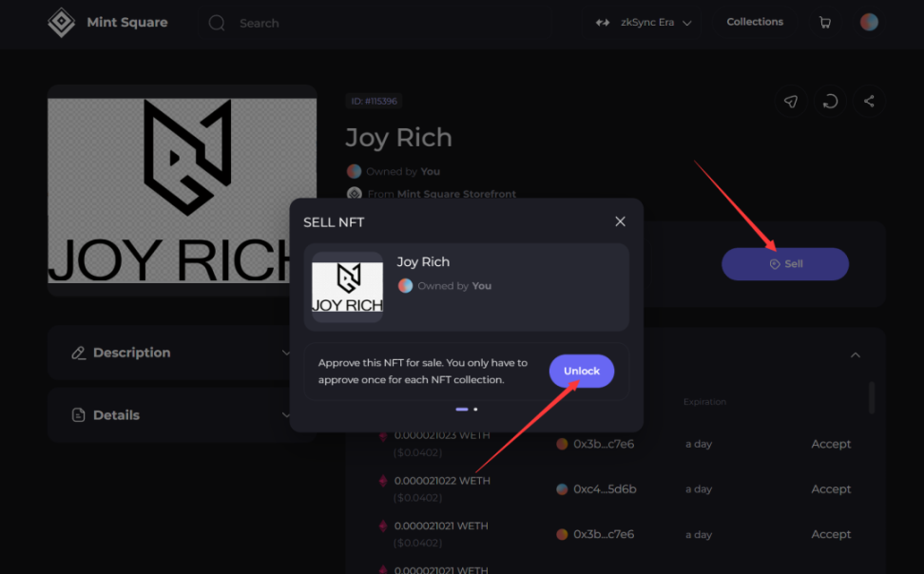924x574 pixels.
Task: Select first step indicator in dialog
Action: [462, 409]
